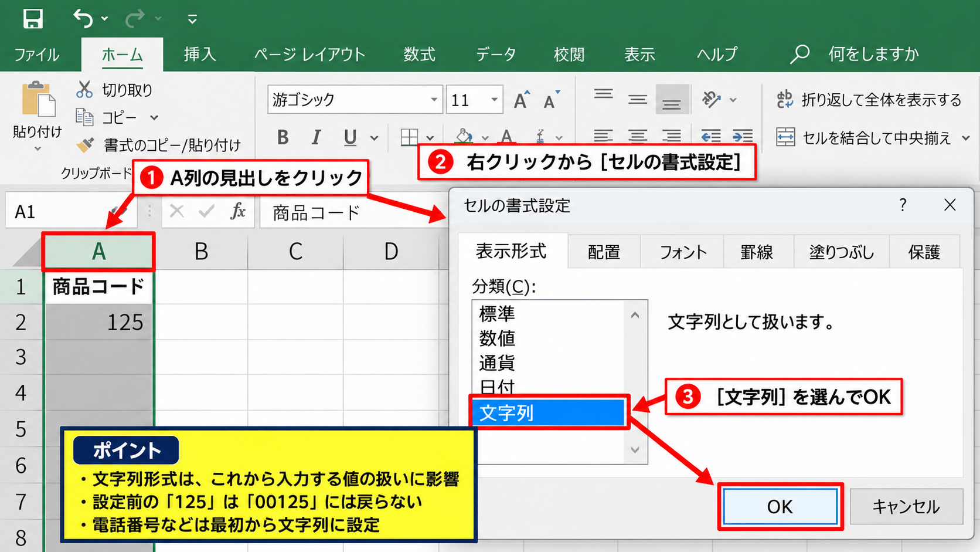
Task: Click the decrease indent icon
Action: pos(711,137)
